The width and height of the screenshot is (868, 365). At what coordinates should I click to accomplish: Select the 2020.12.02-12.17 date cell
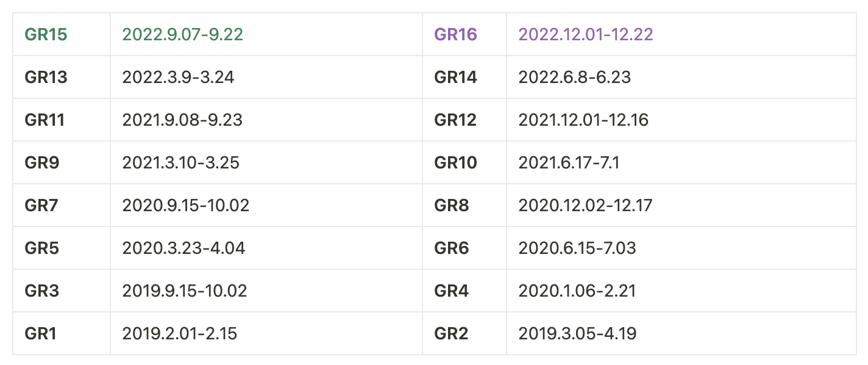681,205
